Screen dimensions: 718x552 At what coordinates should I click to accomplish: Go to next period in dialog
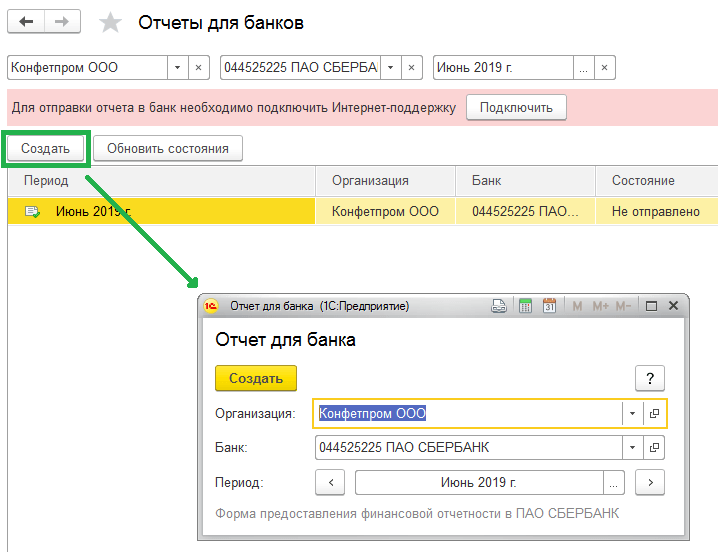(650, 482)
